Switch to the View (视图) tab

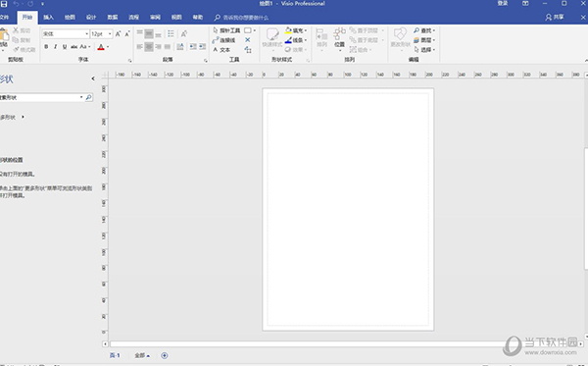click(x=176, y=18)
